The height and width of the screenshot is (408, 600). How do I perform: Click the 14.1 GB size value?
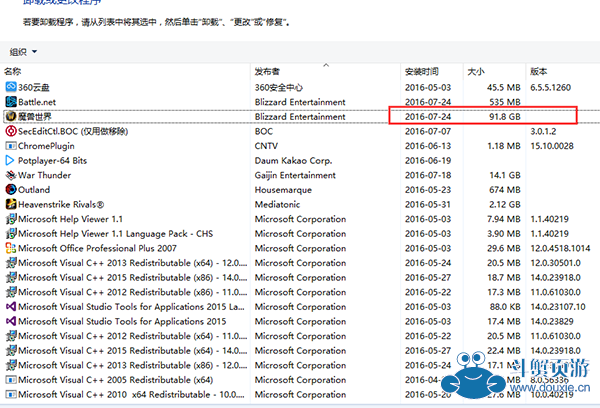point(505,175)
